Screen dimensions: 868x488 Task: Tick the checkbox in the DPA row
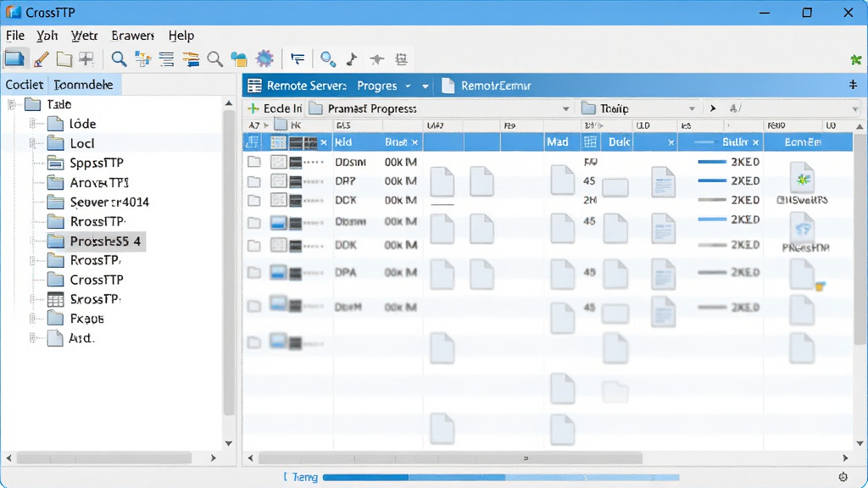pos(254,272)
